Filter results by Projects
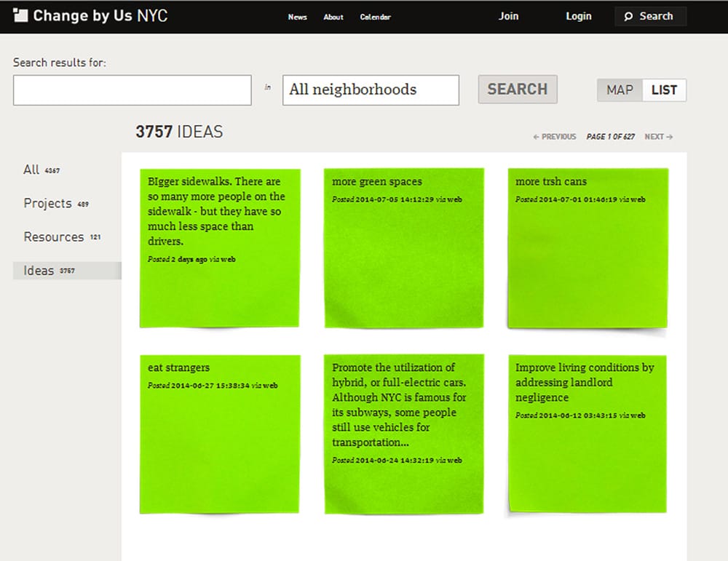Image resolution: width=728 pixels, height=561 pixels. 47,204
